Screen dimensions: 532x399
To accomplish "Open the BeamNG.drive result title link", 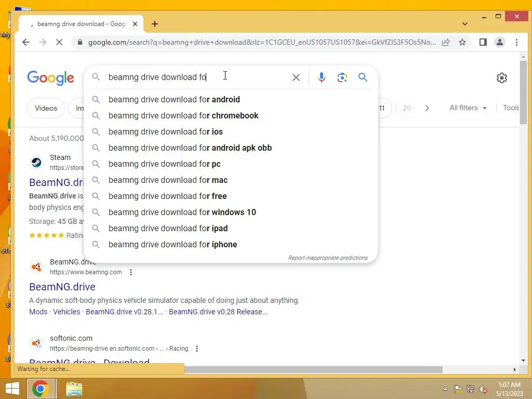I will point(62,287).
